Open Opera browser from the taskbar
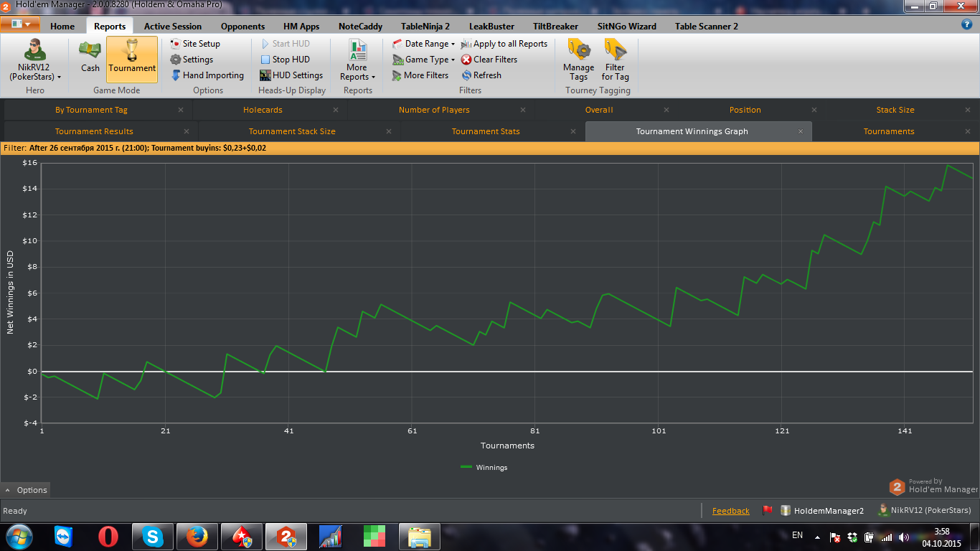 (108, 537)
